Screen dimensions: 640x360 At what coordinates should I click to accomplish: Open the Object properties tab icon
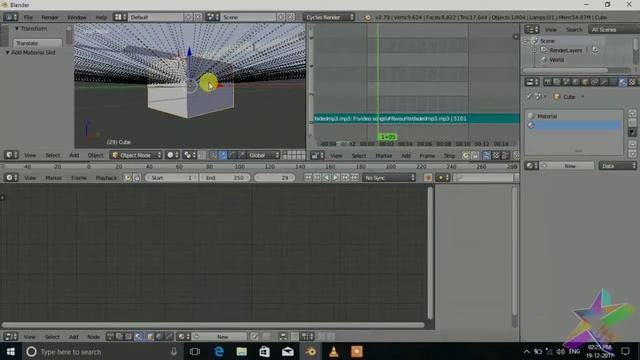[585, 82]
